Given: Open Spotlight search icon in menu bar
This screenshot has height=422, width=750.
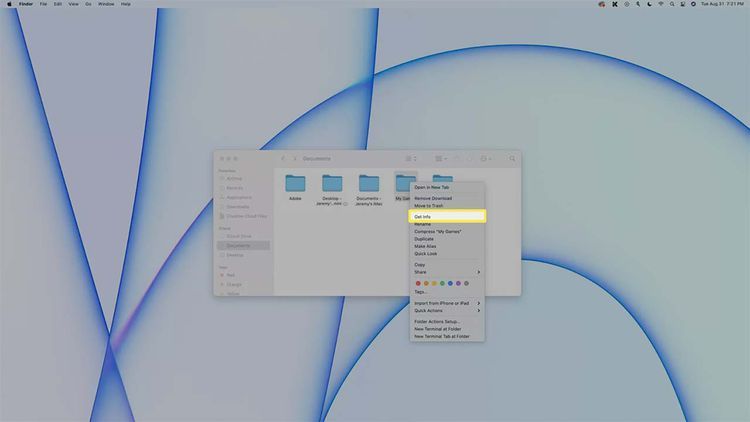Looking at the screenshot, I should click(x=672, y=4).
